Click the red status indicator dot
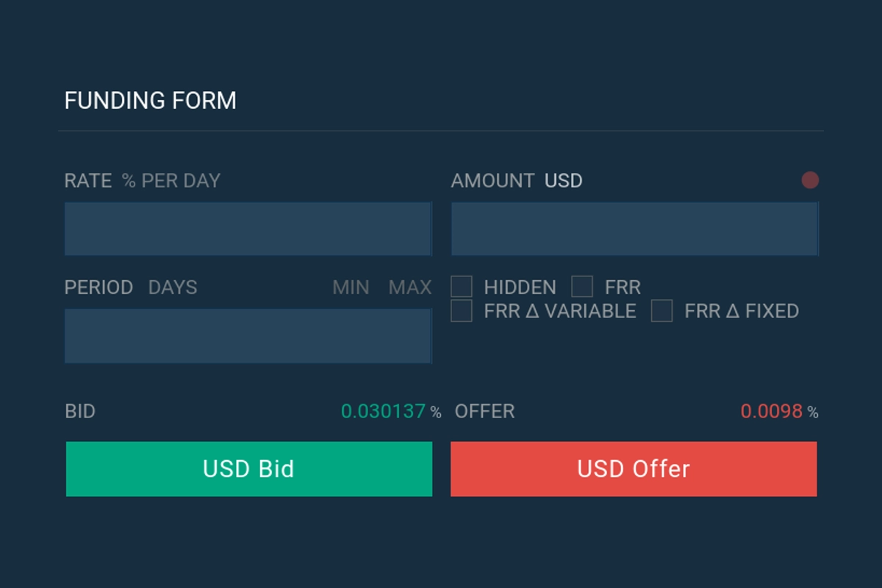This screenshot has width=882, height=588. 811,180
